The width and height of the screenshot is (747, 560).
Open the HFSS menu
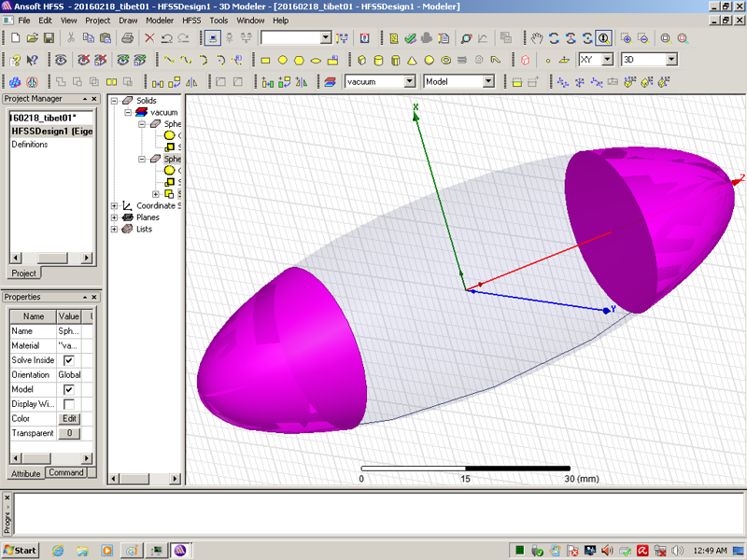tap(191, 20)
